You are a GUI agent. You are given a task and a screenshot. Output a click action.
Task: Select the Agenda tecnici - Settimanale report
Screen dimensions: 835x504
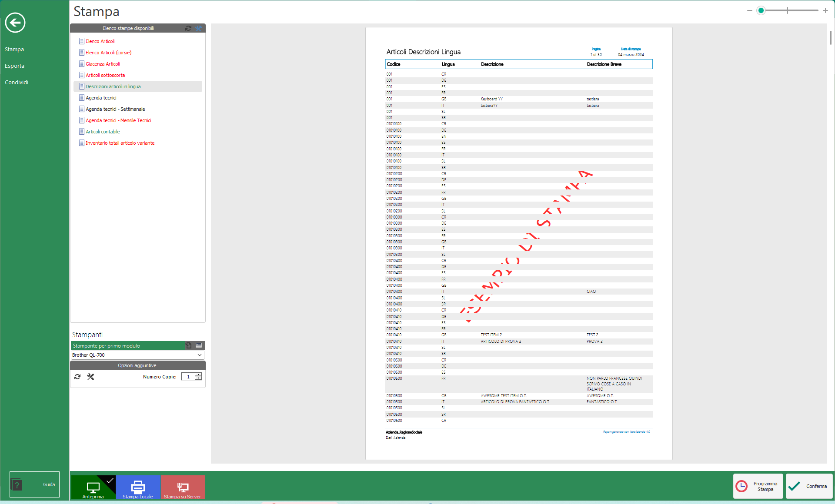(115, 109)
